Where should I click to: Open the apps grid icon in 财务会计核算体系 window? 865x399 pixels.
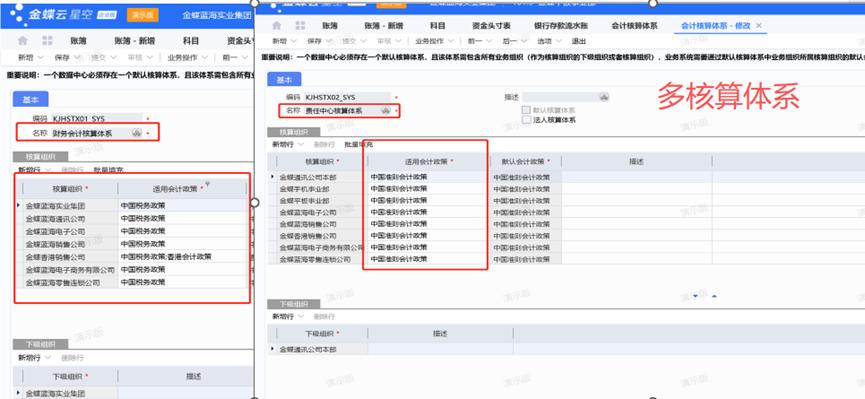(x=47, y=40)
